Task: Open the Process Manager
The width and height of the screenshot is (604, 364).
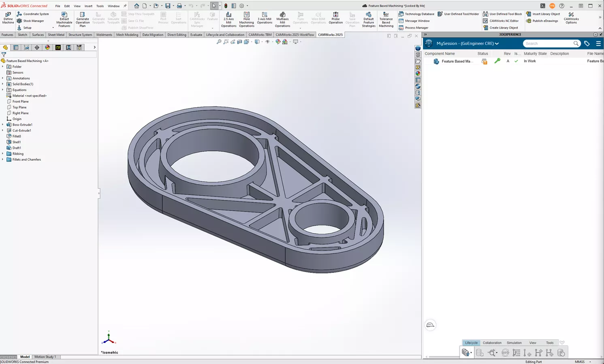Action: pos(414,28)
